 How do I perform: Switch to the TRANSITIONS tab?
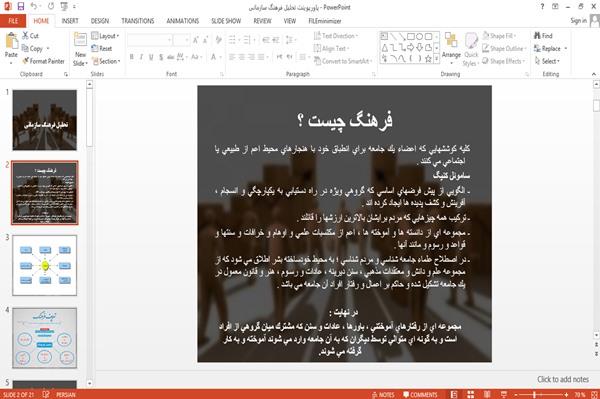tap(138, 21)
